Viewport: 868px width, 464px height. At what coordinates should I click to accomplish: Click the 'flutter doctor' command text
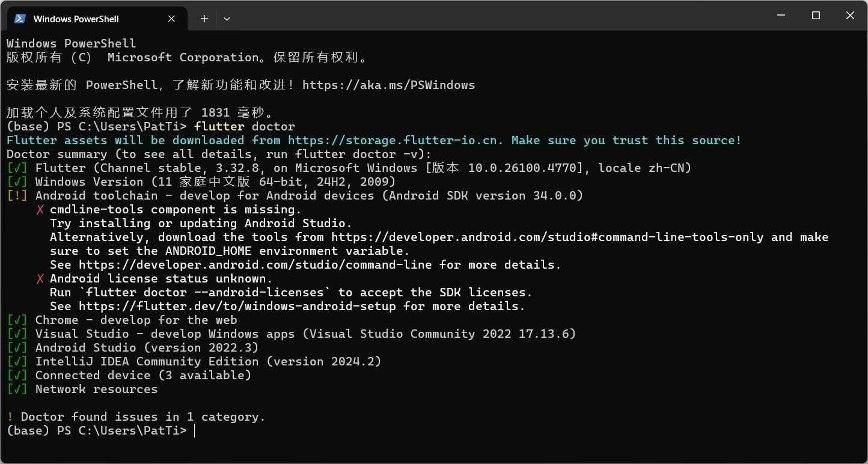click(x=245, y=127)
